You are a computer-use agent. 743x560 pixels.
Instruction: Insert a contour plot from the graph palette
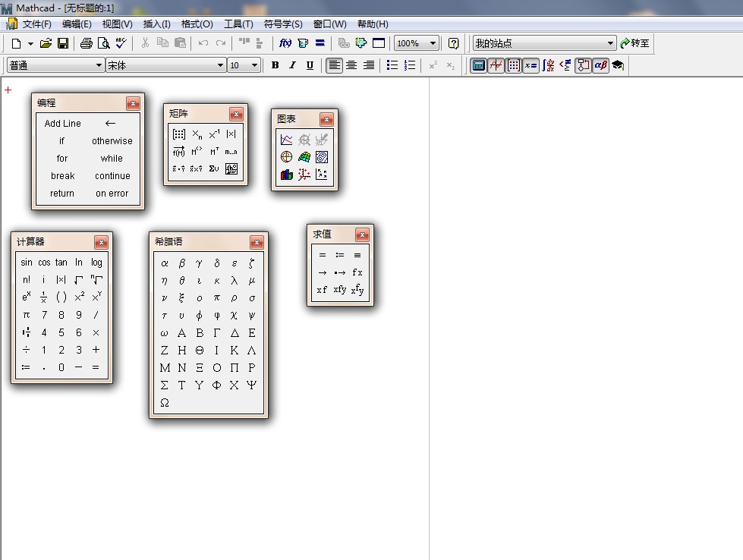[322, 157]
